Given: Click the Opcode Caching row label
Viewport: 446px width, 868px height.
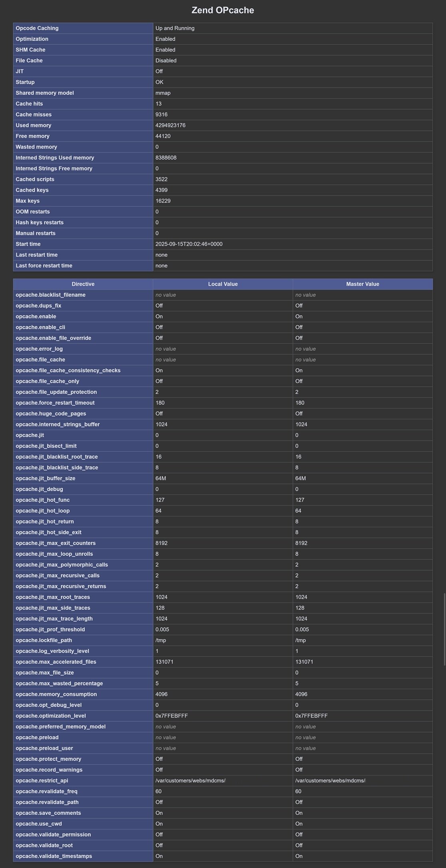Looking at the screenshot, I should 37,28.
